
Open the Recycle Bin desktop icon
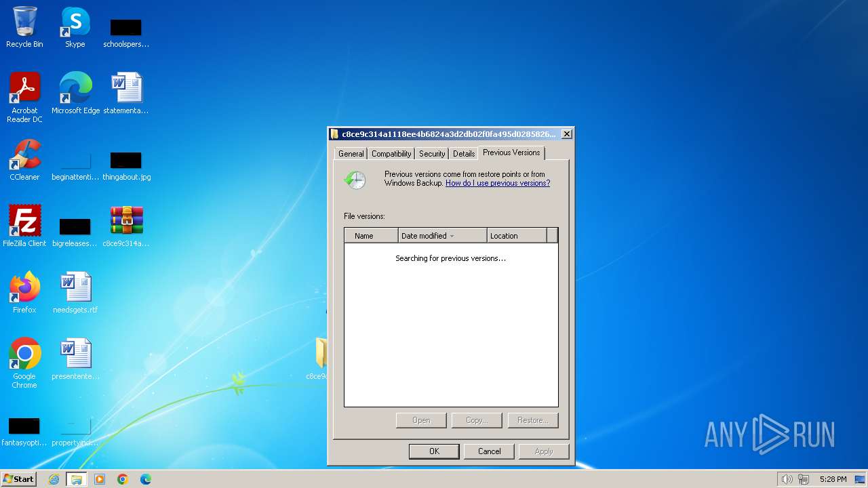(24, 27)
